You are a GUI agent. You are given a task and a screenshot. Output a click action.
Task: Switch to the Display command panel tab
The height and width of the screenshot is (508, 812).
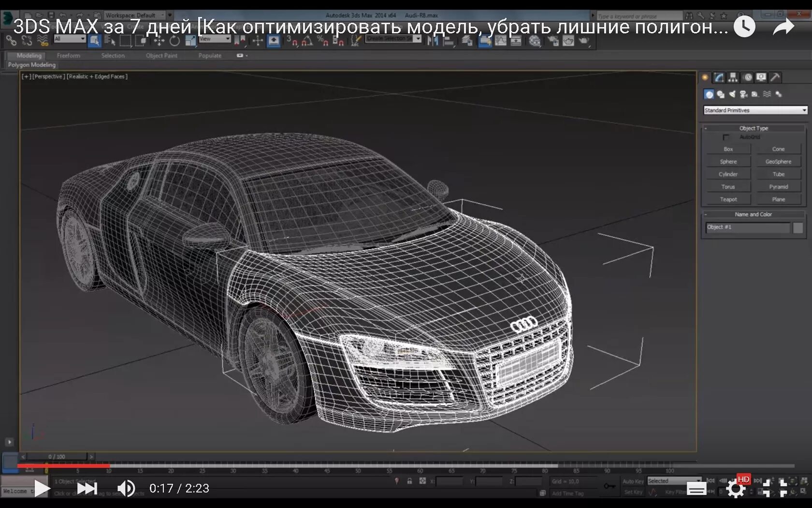click(761, 77)
